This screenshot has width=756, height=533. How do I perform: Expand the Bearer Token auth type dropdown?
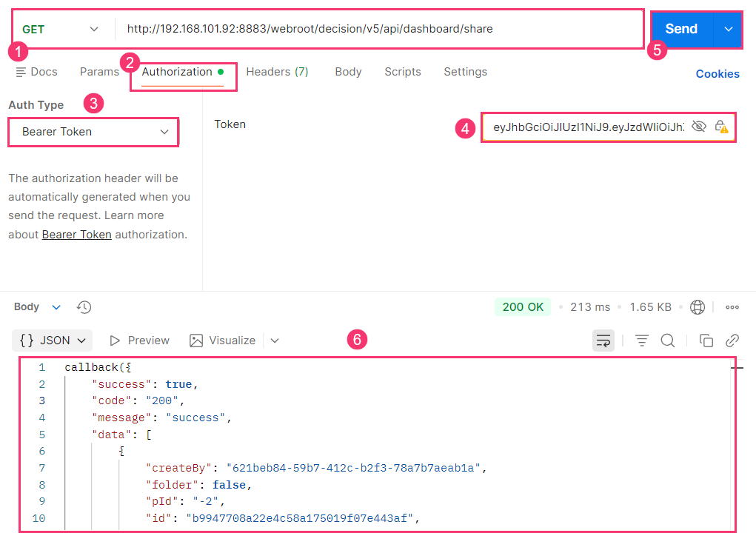[93, 132]
